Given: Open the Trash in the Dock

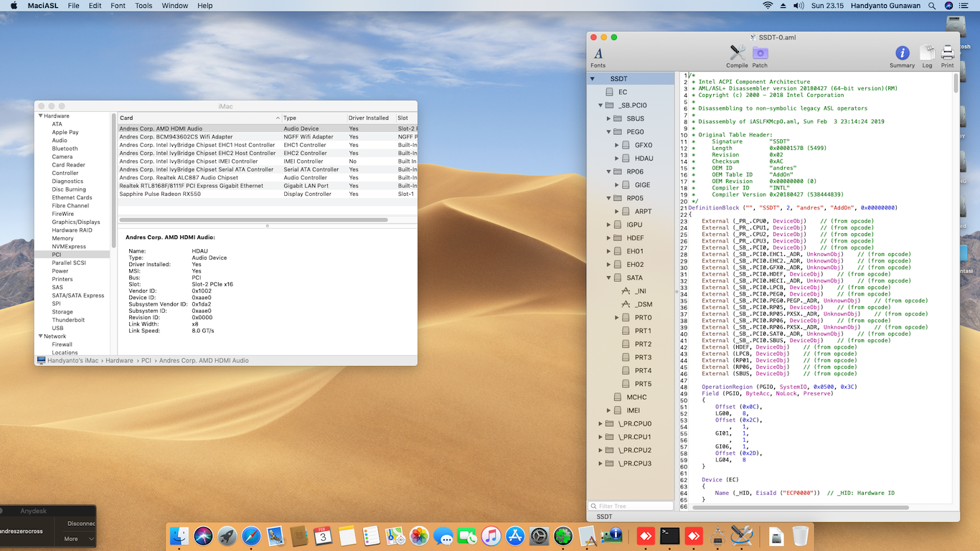Looking at the screenshot, I should tap(801, 535).
